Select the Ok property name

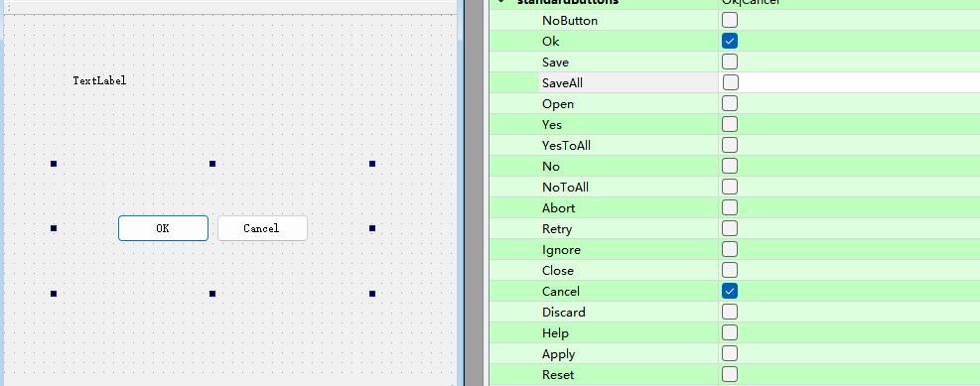click(551, 42)
